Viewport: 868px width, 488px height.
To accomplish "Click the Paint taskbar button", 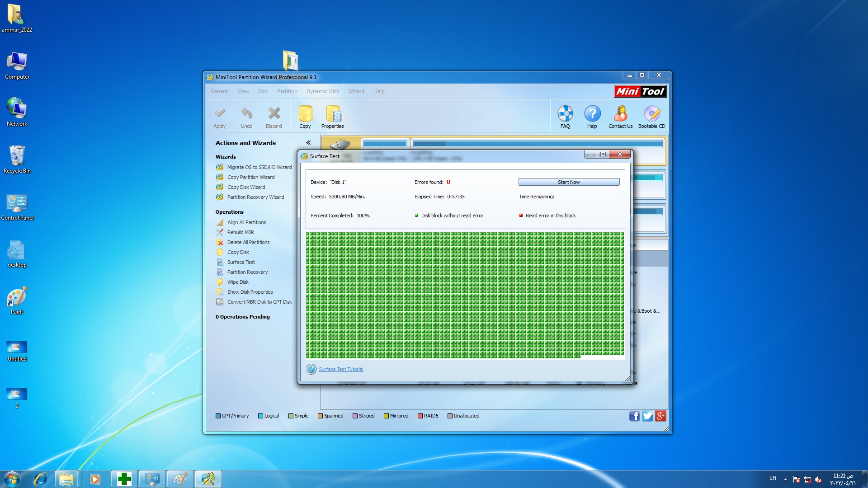I will pyautogui.click(x=180, y=479).
